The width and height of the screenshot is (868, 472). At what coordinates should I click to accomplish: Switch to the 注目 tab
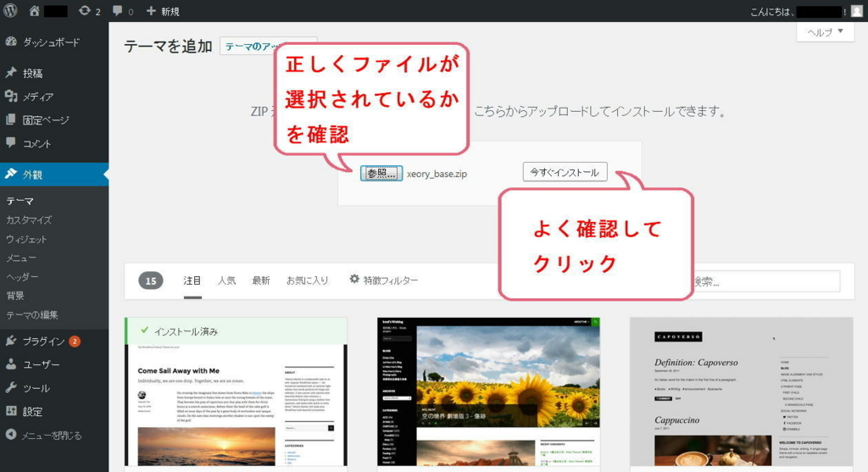click(192, 280)
